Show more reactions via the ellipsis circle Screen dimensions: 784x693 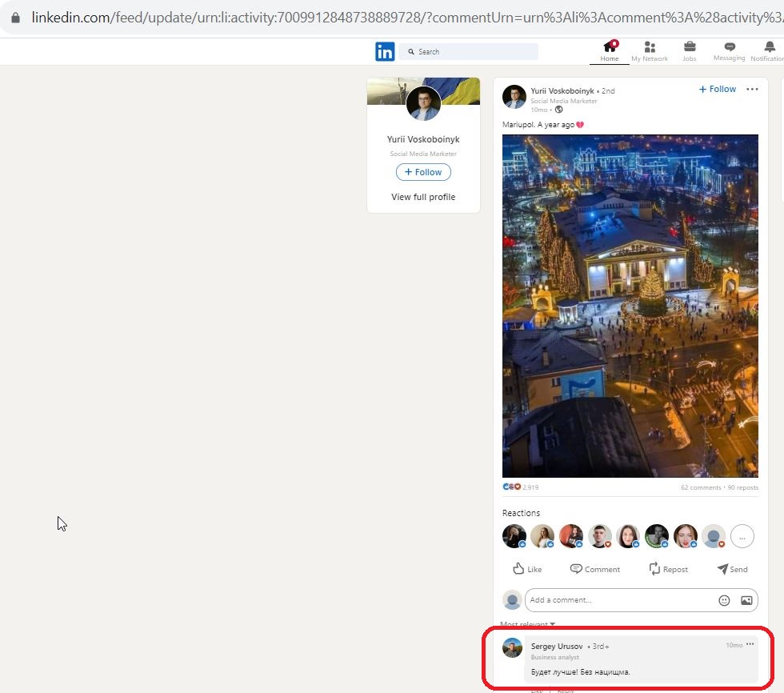pos(742,536)
